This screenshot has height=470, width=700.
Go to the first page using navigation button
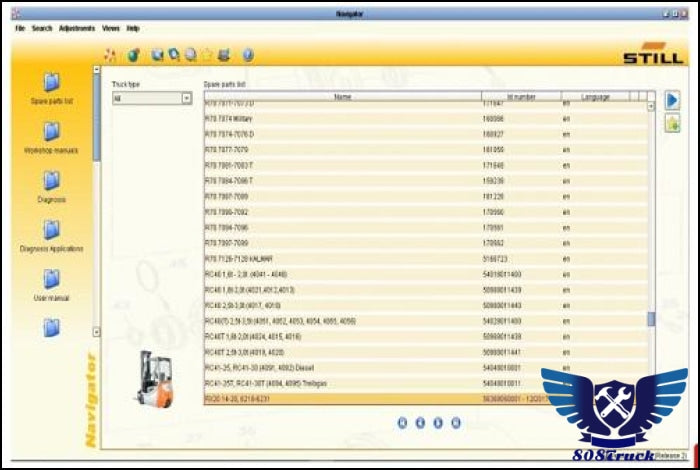click(x=402, y=422)
